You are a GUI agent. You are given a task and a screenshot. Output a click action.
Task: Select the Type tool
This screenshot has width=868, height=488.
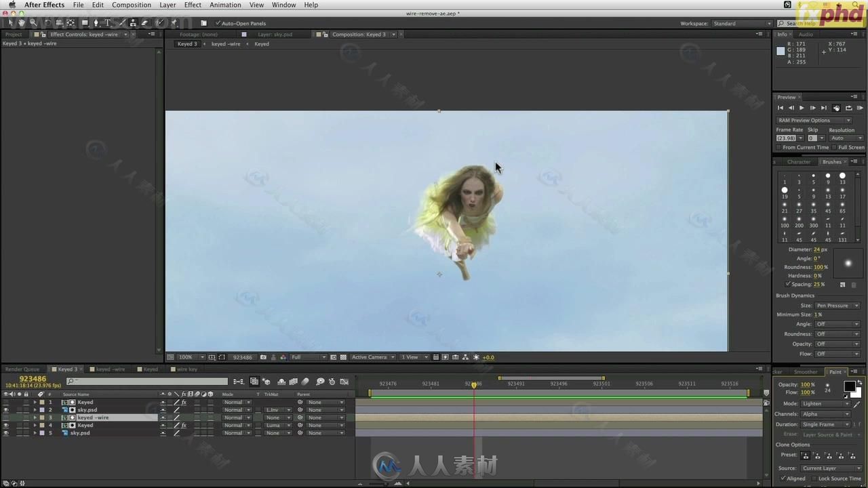coord(107,23)
